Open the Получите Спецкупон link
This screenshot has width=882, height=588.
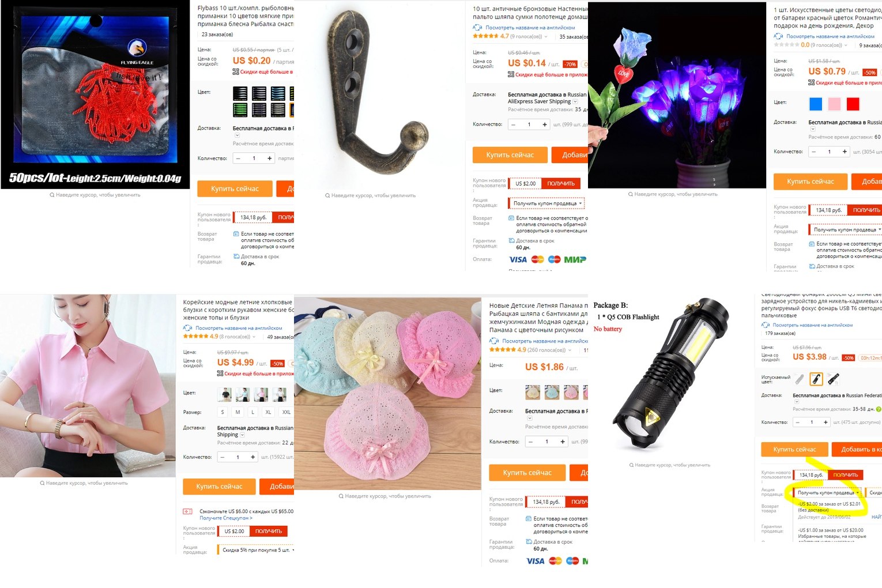(226, 518)
